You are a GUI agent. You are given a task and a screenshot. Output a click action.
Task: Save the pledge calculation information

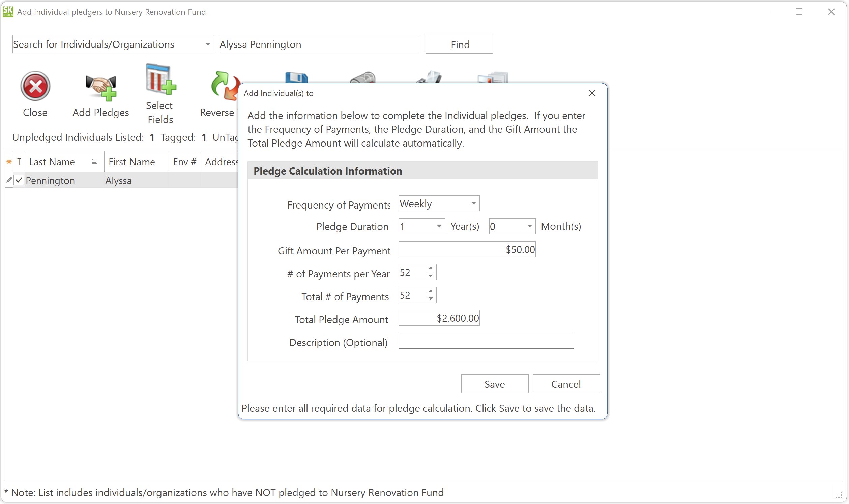(495, 384)
